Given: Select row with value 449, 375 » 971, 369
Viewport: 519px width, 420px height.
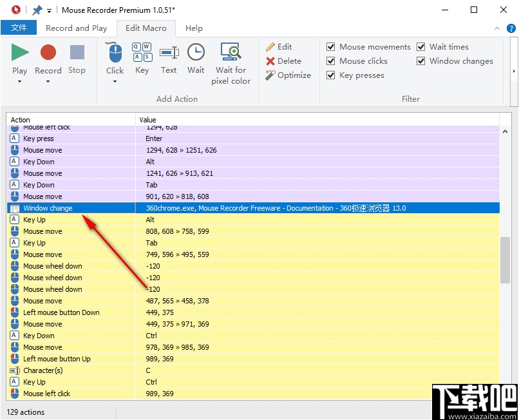Looking at the screenshot, I should [253, 324].
